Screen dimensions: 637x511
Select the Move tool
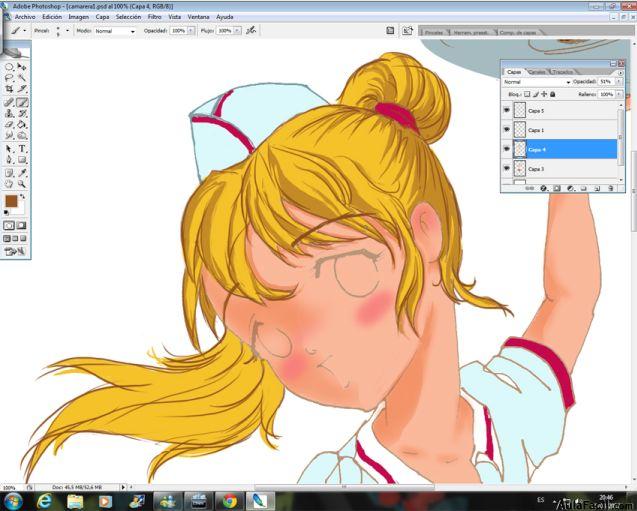click(x=22, y=67)
